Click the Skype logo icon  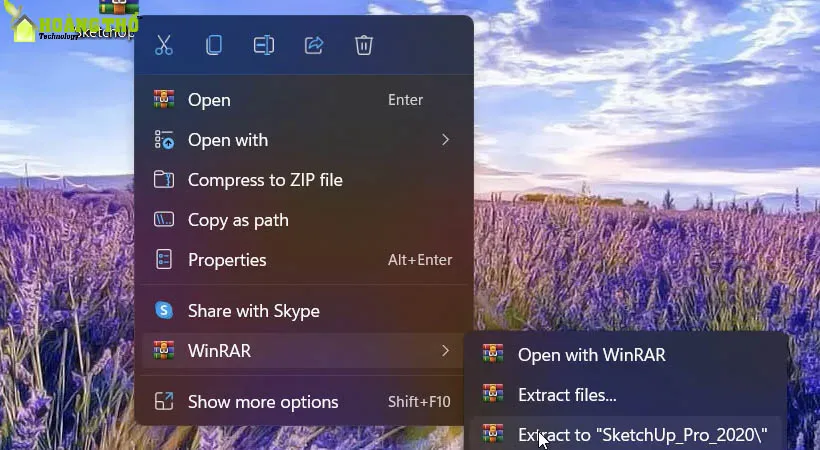pos(164,311)
